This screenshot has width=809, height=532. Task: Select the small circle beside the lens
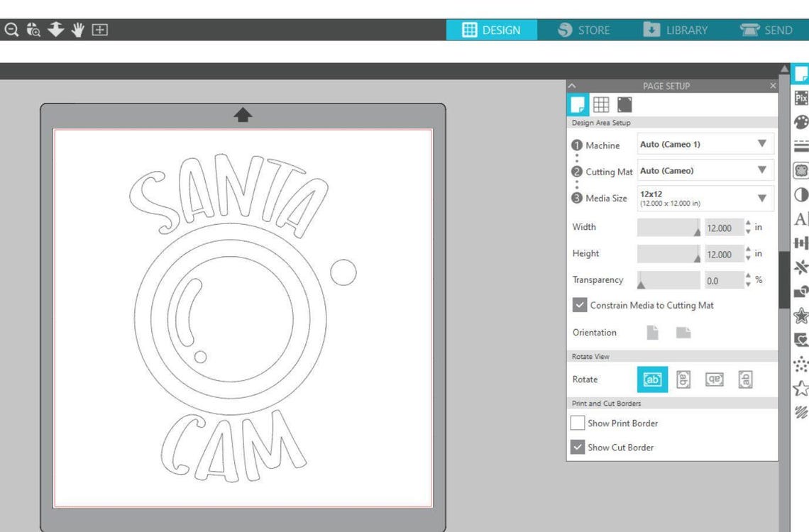[x=343, y=272]
